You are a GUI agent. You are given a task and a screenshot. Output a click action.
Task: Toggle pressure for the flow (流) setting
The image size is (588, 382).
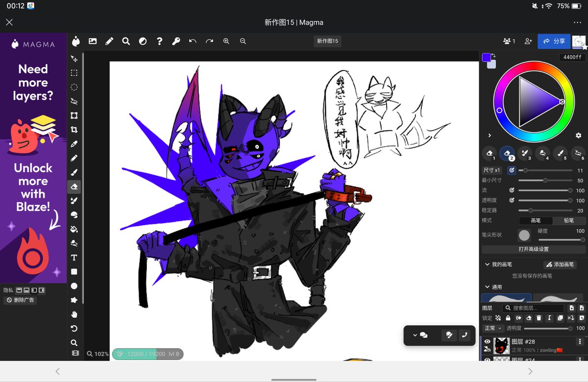pos(512,190)
